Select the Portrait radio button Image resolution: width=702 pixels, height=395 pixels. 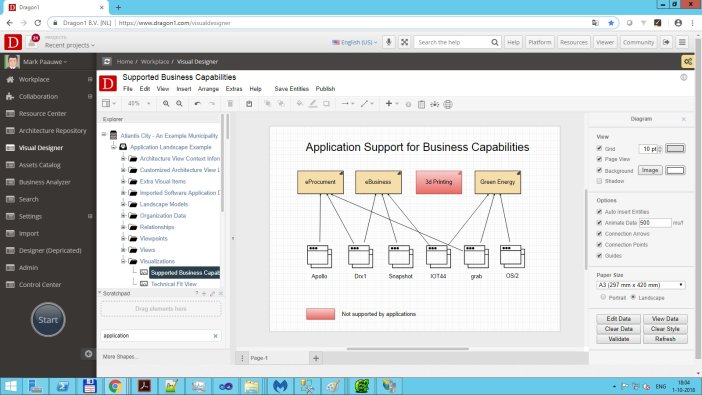(x=604, y=297)
